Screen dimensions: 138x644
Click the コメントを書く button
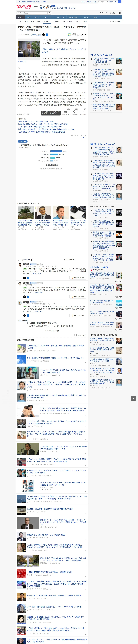[x=69, y=260]
